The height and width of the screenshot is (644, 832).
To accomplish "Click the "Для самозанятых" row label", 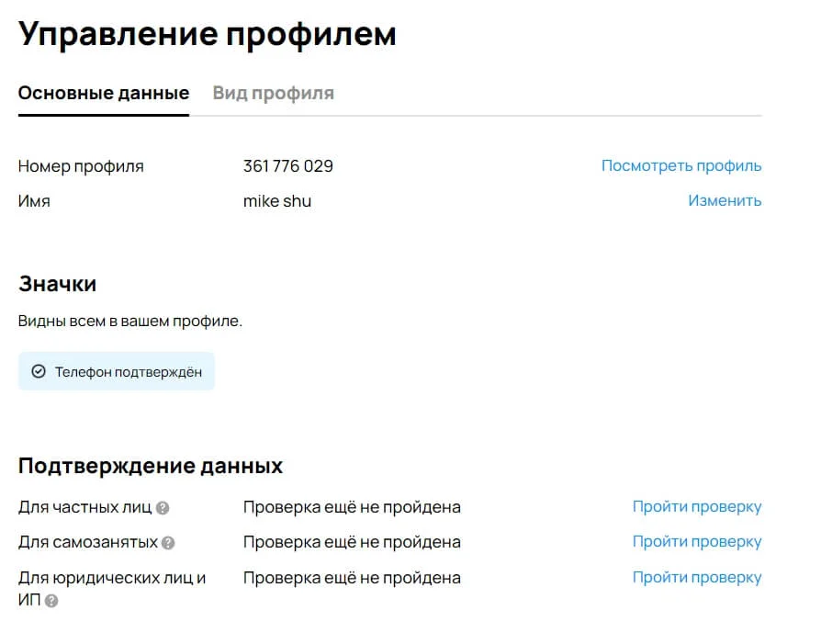I will pos(88,542).
